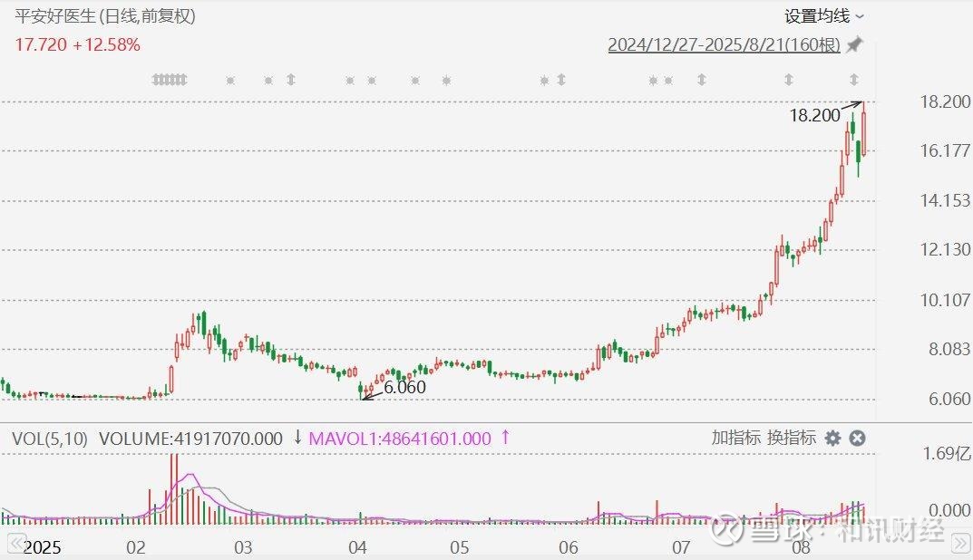Click the 05 month label on the axis
This screenshot has width=973, height=560.
coord(459,547)
